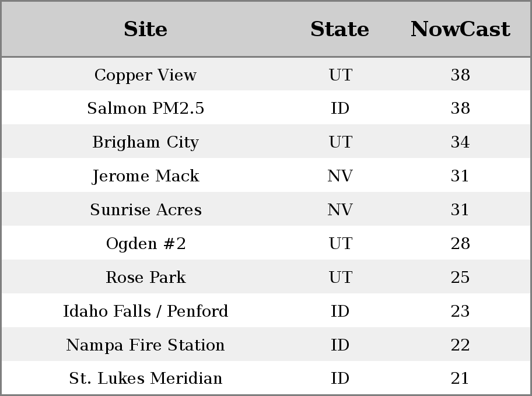Click the NowCast column header
The width and height of the screenshot is (532, 396).
(460, 29)
